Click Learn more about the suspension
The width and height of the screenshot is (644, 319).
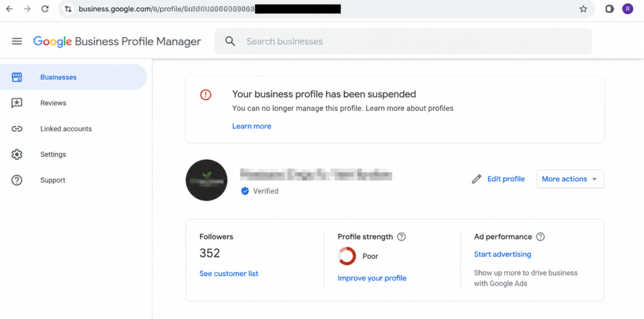[x=252, y=126]
